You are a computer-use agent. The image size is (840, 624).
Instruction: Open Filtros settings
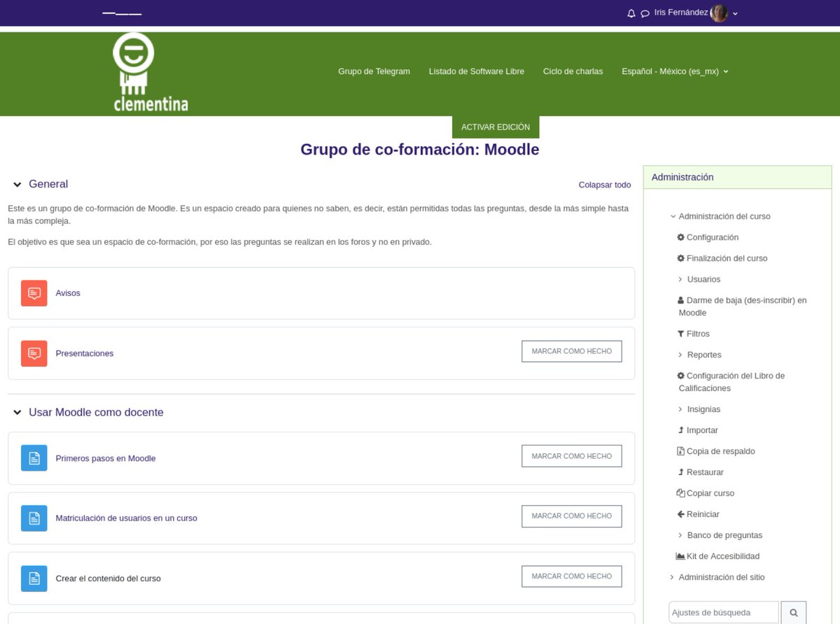pyautogui.click(x=698, y=334)
